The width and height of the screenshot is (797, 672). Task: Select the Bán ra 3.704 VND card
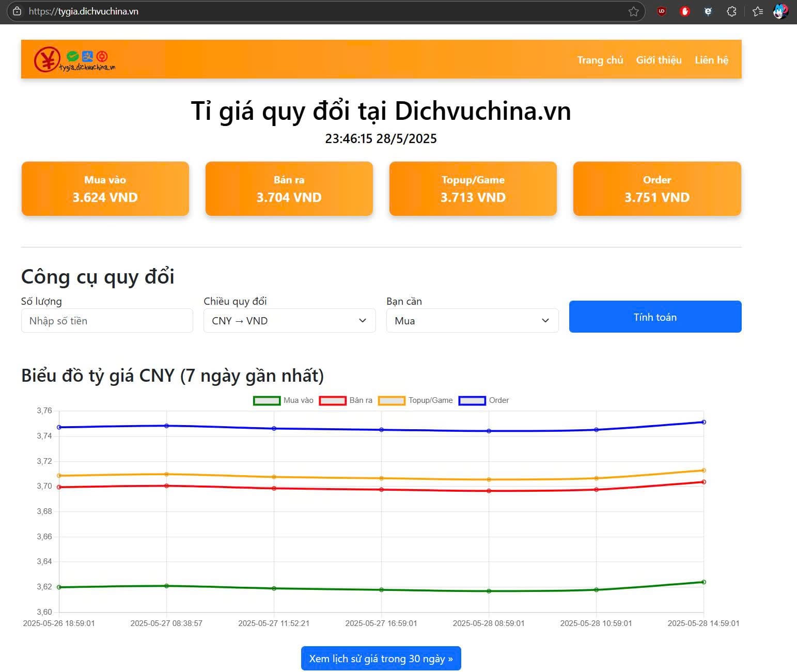click(x=289, y=189)
